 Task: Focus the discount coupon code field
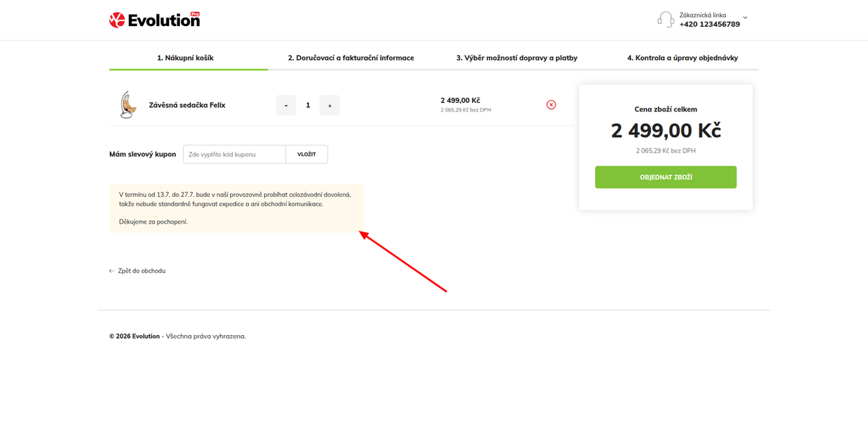click(234, 154)
